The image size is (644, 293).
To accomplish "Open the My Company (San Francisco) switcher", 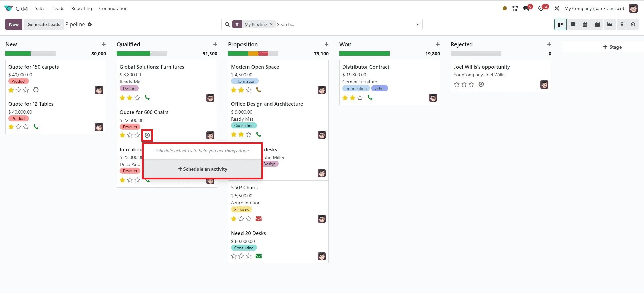I will (x=594, y=8).
